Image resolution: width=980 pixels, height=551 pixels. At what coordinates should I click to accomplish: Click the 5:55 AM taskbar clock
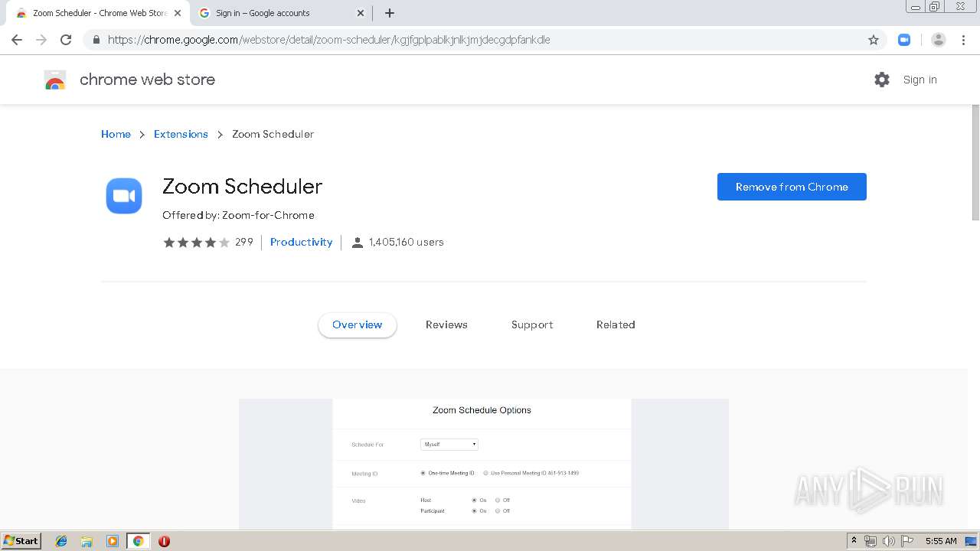[941, 541]
